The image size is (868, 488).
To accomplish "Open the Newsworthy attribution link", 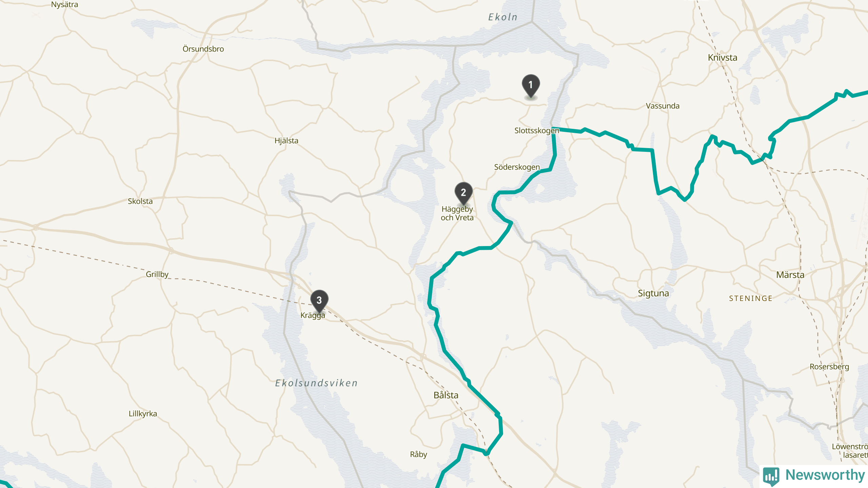I will (814, 475).
